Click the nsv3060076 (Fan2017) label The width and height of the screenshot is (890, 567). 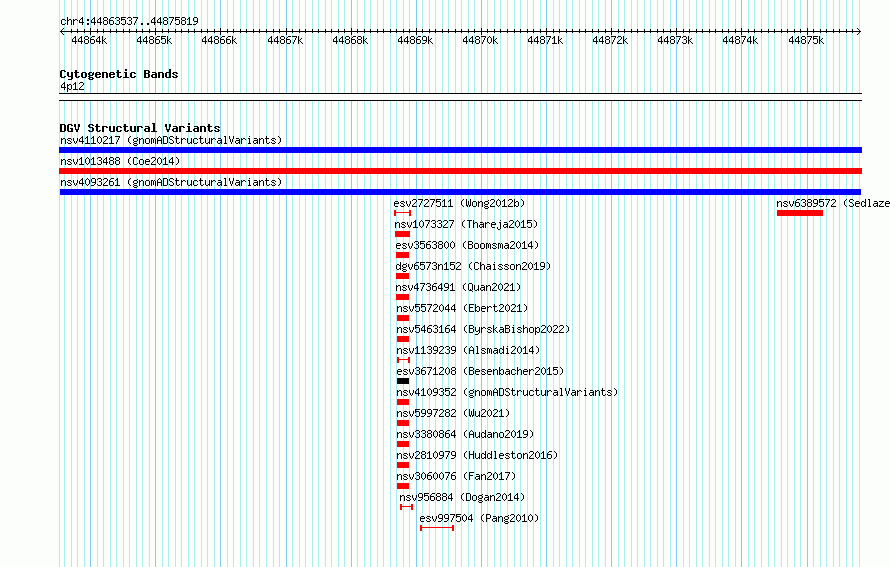point(456,476)
